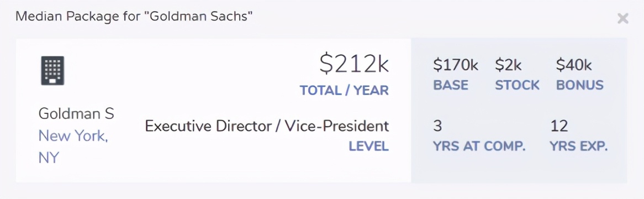Click the BONUS label
The width and height of the screenshot is (644, 199).
tap(580, 85)
